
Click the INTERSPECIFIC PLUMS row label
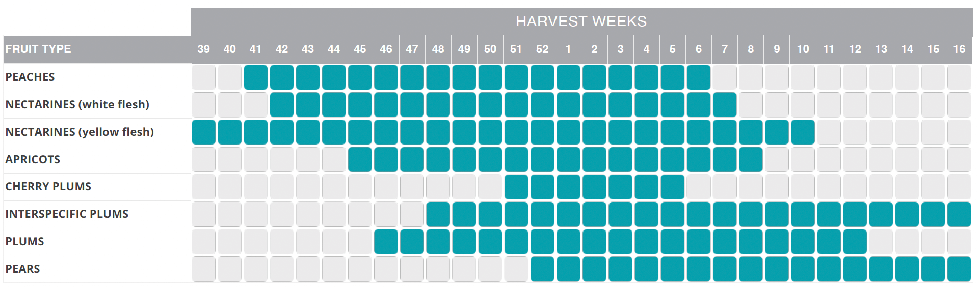[x=67, y=214]
